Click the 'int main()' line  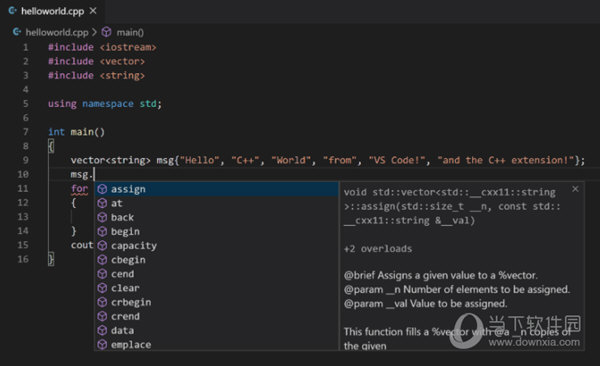76,132
